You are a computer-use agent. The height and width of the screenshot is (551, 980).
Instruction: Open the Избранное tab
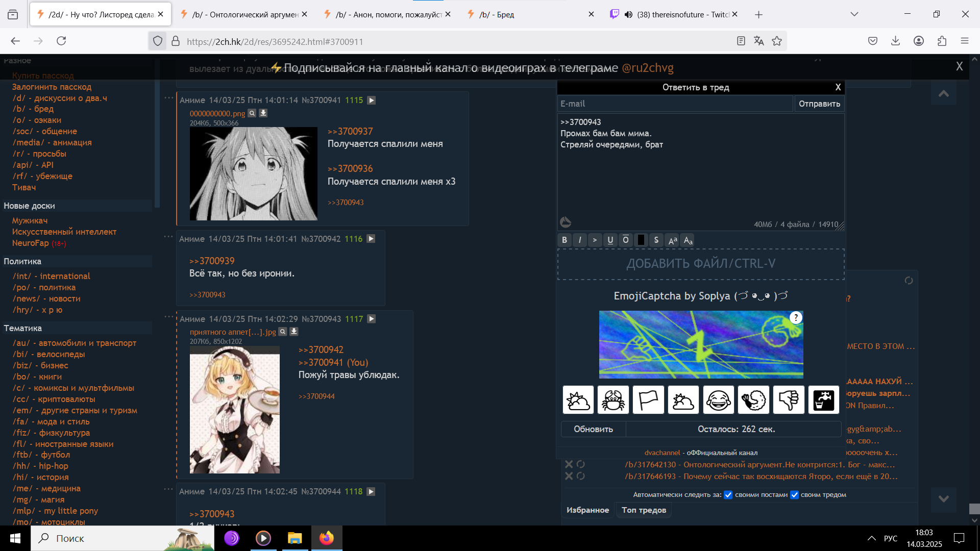pos(587,510)
